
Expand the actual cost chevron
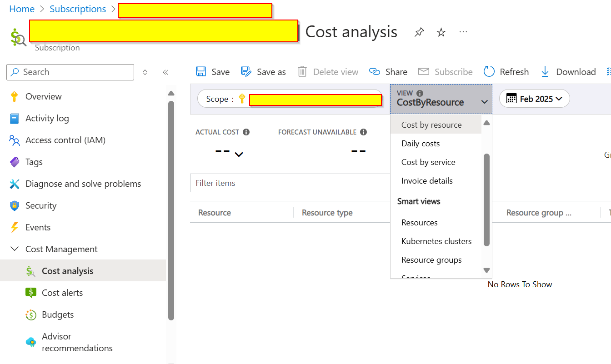(239, 155)
